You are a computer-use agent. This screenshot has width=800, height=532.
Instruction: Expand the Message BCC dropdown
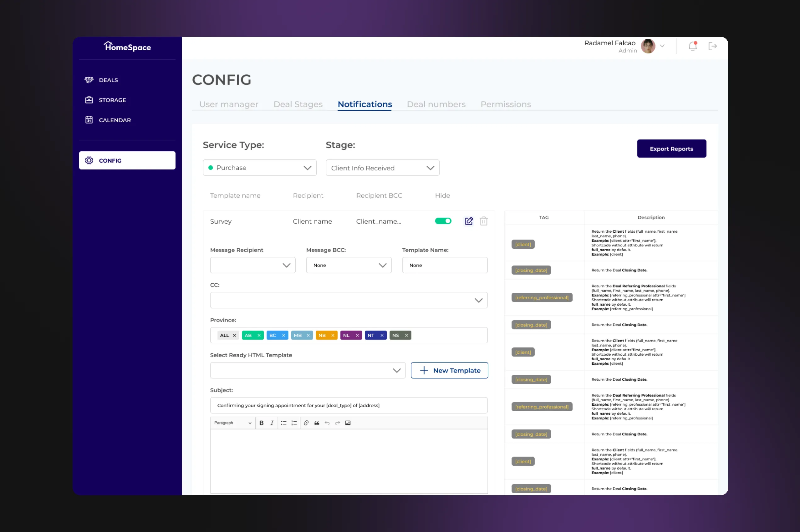(x=348, y=265)
